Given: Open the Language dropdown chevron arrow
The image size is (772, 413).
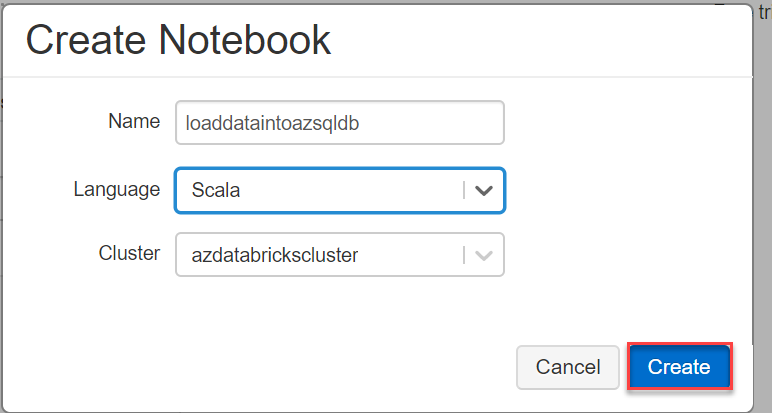Looking at the screenshot, I should coord(485,190).
